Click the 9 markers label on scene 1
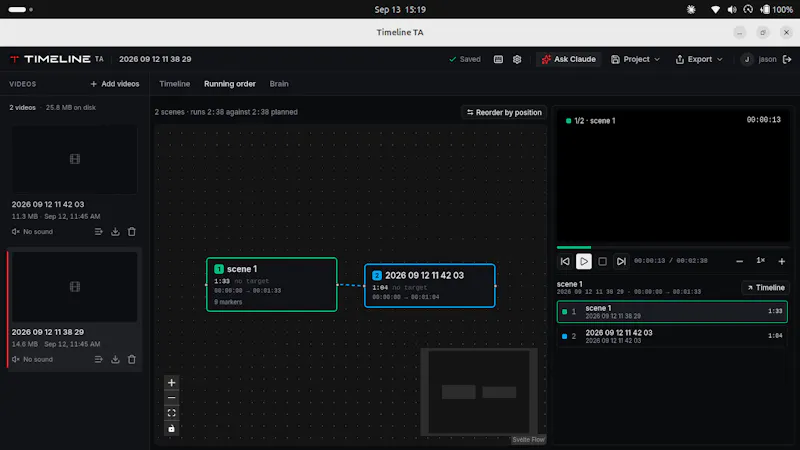This screenshot has width=800, height=450. [x=228, y=302]
